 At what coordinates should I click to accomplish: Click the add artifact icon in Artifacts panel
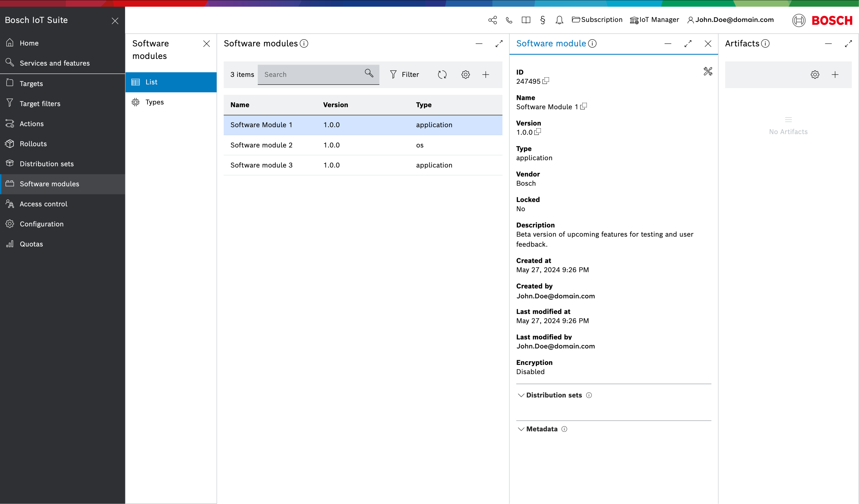click(835, 74)
